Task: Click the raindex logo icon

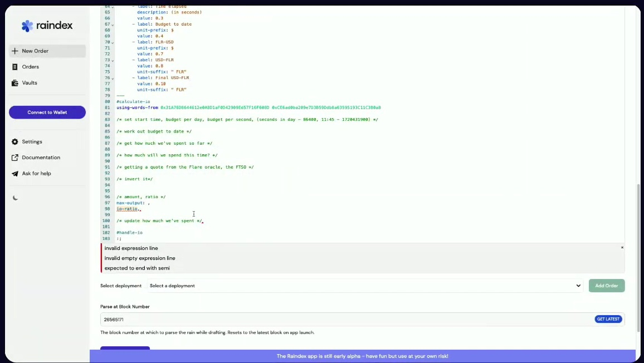Action: coord(27,26)
